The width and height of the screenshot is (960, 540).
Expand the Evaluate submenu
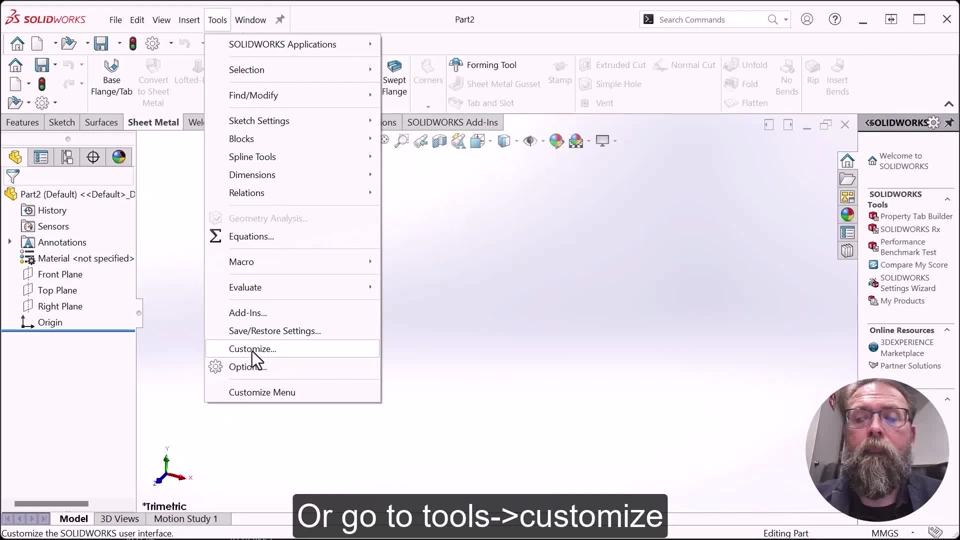(x=292, y=287)
